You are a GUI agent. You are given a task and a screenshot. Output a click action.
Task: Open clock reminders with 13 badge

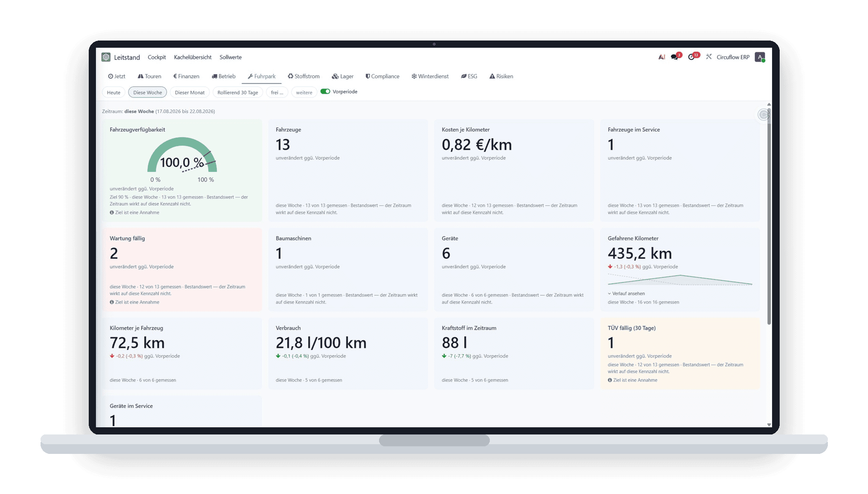pyautogui.click(x=693, y=57)
